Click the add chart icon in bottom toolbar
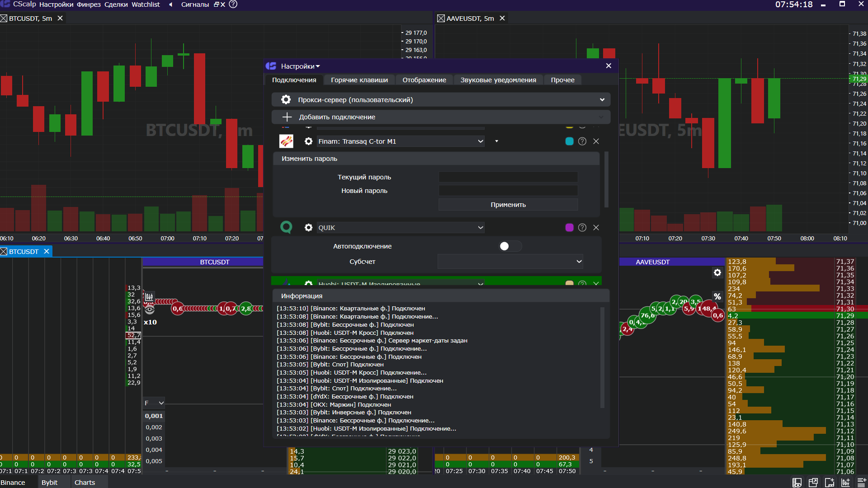Screen dimensions: 868x488 [x=845, y=483]
